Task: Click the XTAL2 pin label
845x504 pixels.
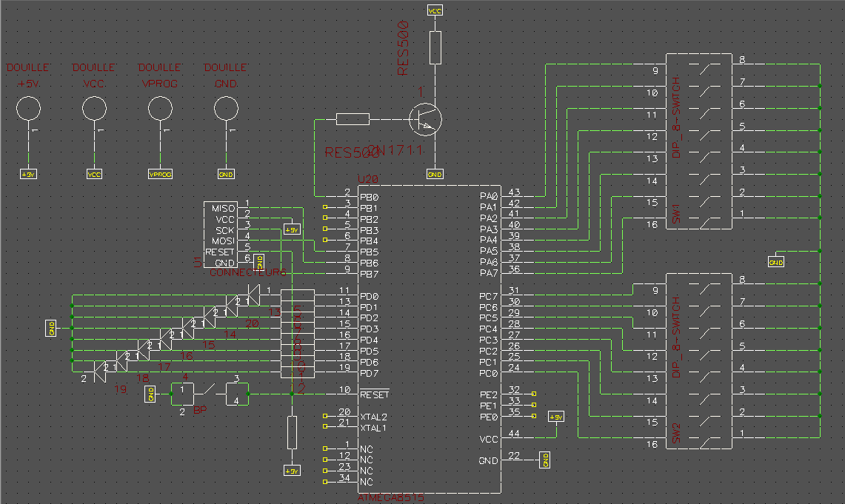Action: (373, 417)
